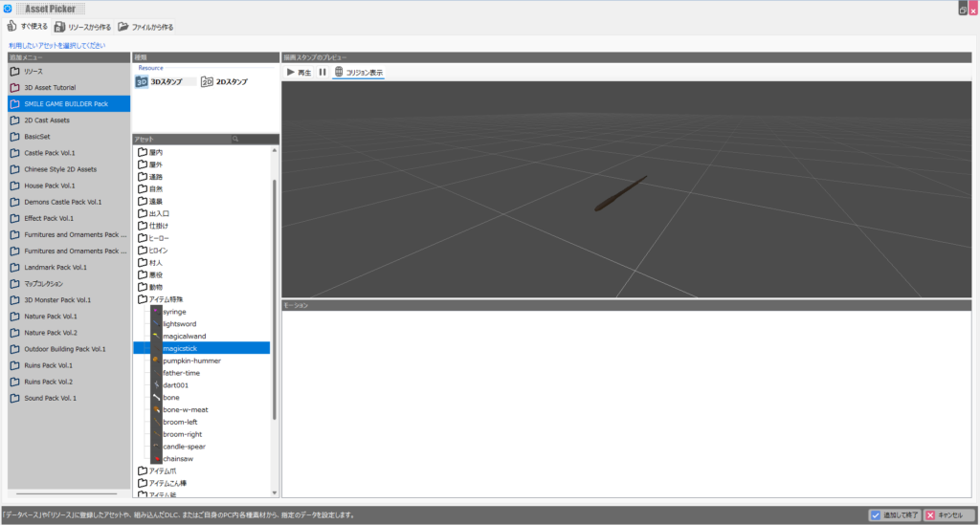Viewport: 980px width, 525px height.
Task: Open the リソースから作る tab
Action: [x=82, y=27]
